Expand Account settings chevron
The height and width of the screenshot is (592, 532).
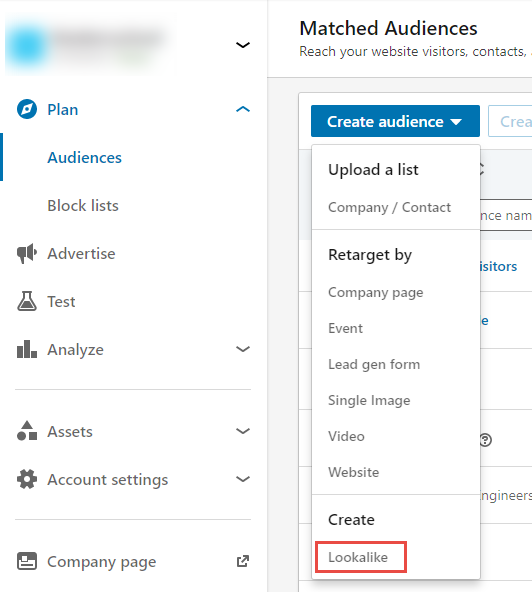click(243, 479)
